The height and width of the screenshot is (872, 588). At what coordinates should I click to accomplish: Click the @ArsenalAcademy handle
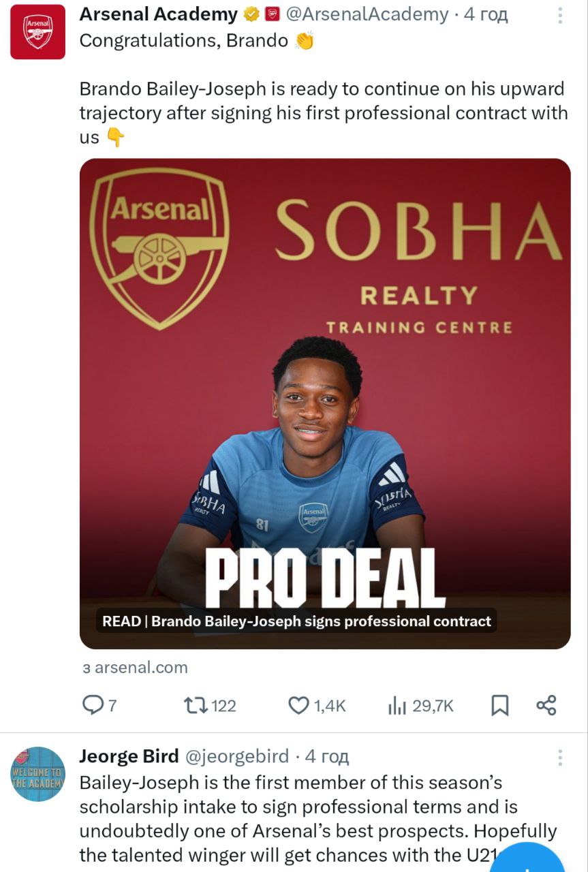(367, 14)
